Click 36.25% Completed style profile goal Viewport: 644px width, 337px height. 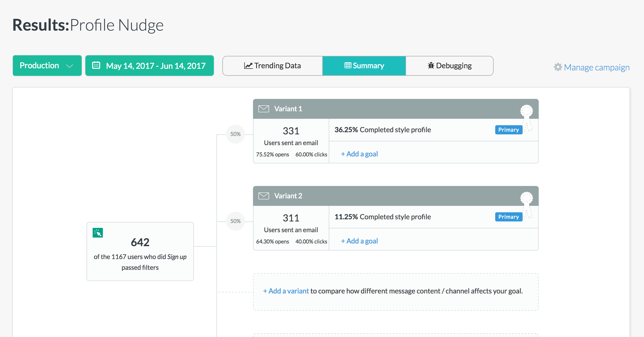pos(383,130)
